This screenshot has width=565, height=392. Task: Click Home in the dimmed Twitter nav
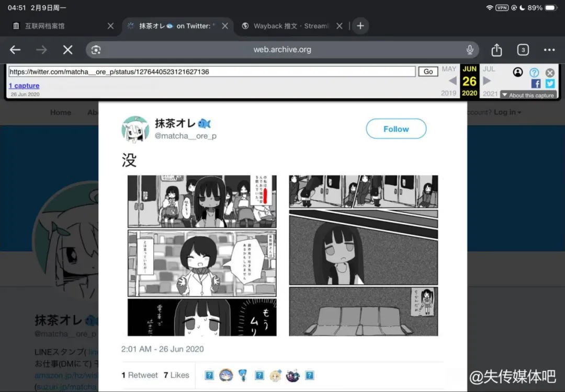(x=61, y=112)
